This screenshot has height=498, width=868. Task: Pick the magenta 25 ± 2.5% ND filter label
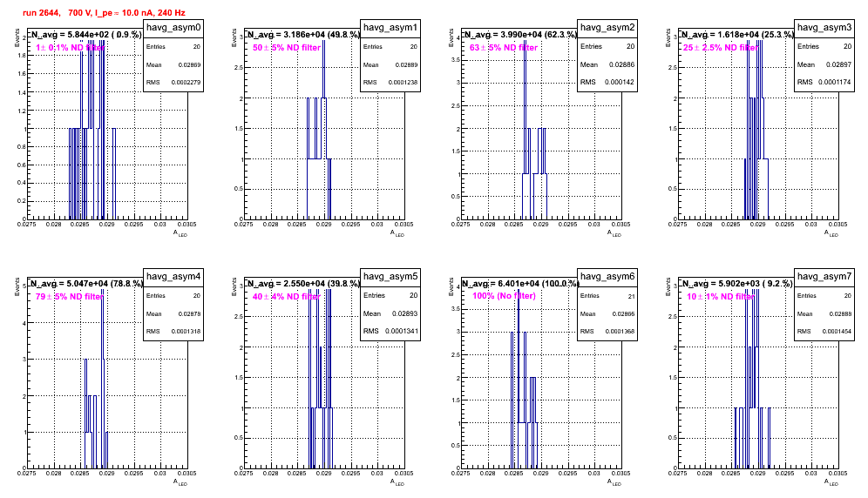720,48
